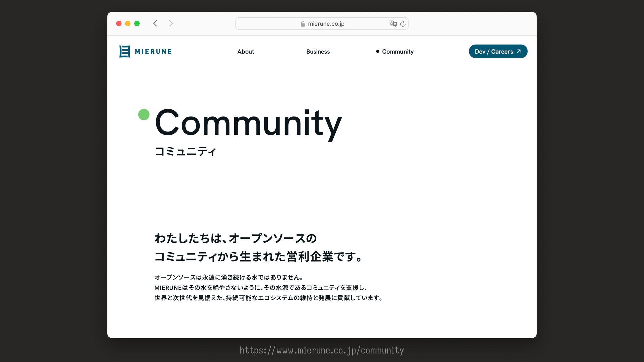Screen dimensions: 644x362
Task: Click the browser forward arrow
Action: coord(171,23)
